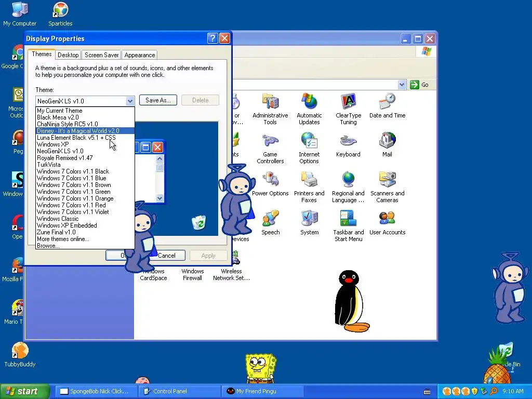Choose Windows 7 Colors v1.1 Black
The height and width of the screenshot is (399, 532).
(x=85, y=171)
